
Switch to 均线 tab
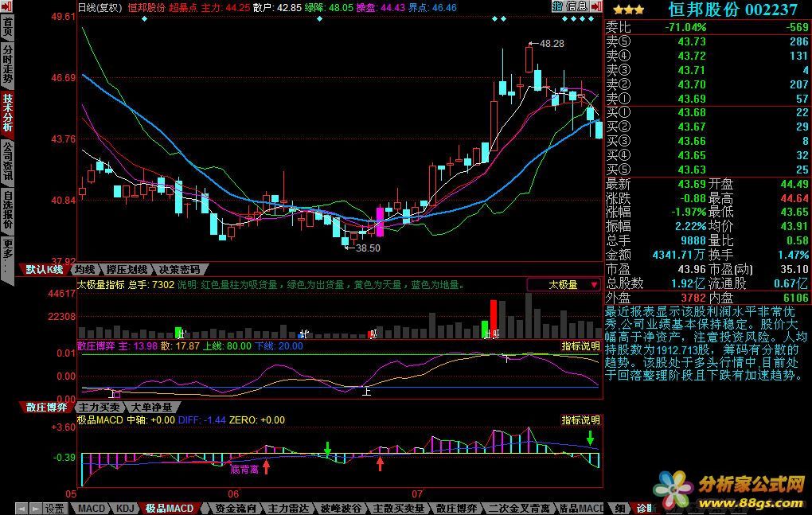point(85,270)
